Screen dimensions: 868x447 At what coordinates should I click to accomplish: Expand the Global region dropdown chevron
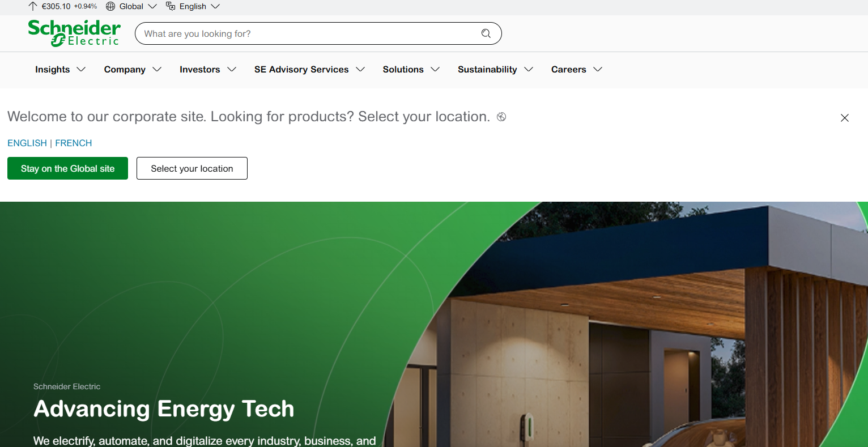152,6
